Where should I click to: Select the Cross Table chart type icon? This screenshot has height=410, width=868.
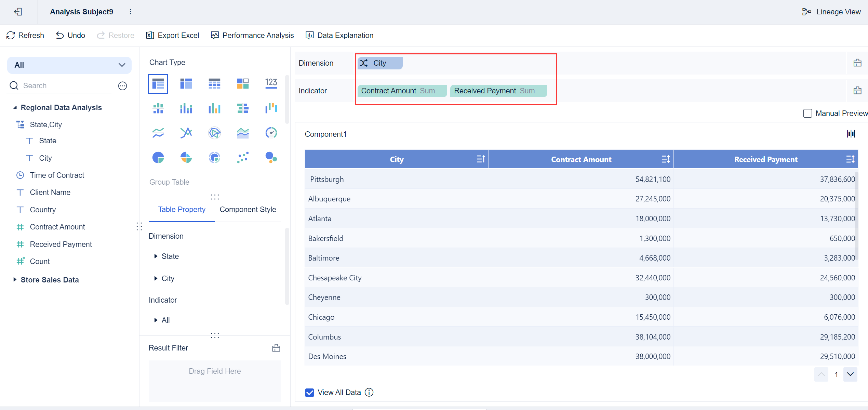(x=186, y=83)
